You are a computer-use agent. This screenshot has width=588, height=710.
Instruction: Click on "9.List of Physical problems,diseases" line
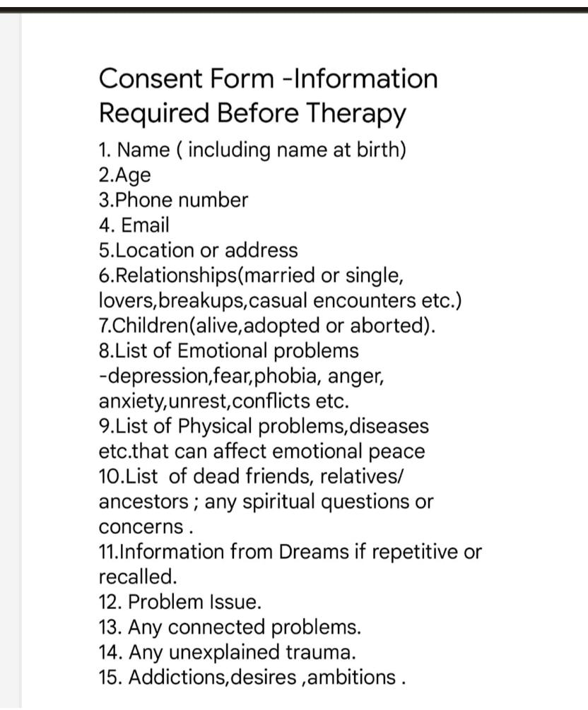click(264, 427)
